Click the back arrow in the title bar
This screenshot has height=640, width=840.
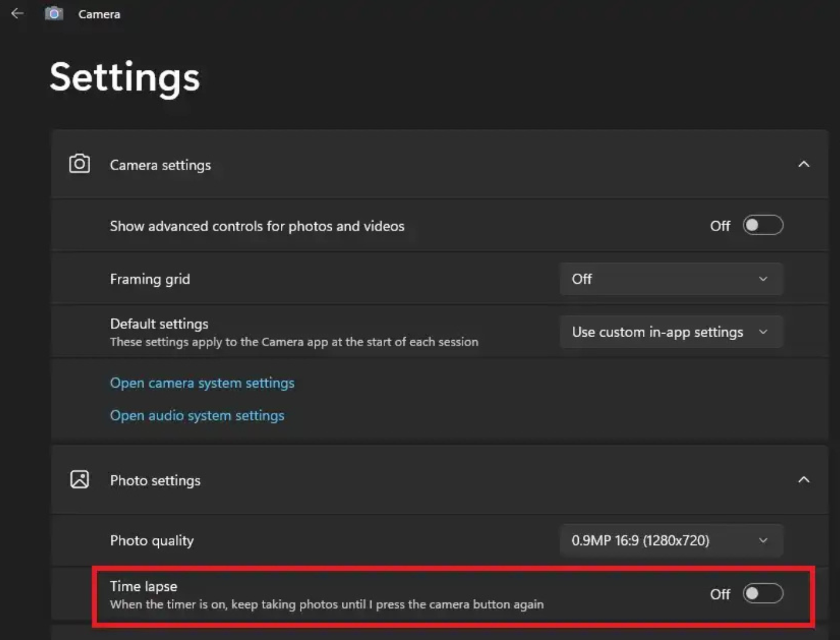point(18,14)
